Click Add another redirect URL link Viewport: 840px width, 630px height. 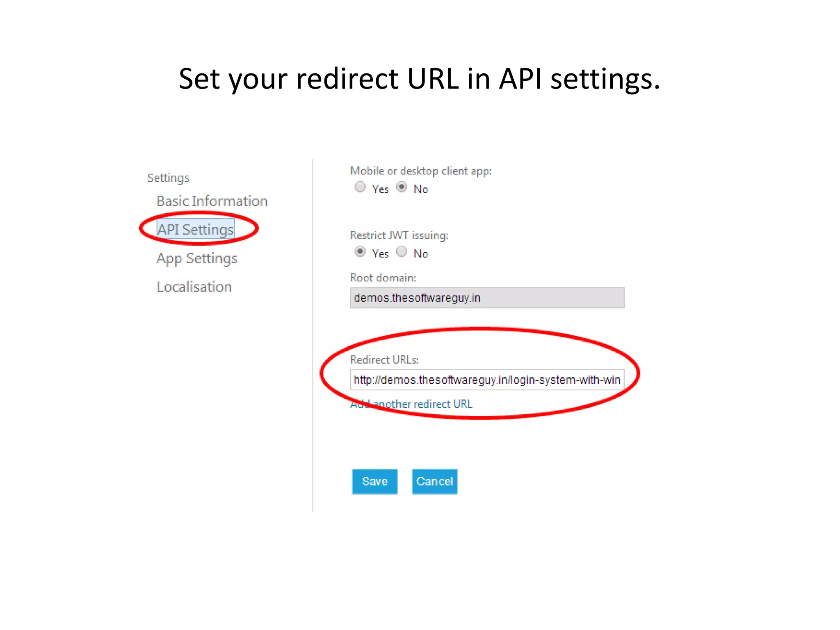click(411, 404)
